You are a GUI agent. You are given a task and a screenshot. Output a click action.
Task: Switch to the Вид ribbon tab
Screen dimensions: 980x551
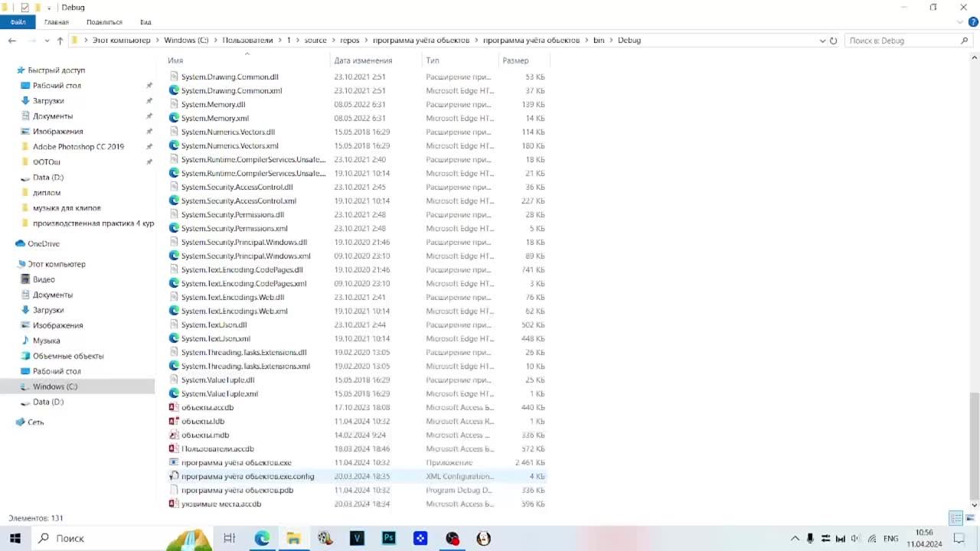[145, 22]
